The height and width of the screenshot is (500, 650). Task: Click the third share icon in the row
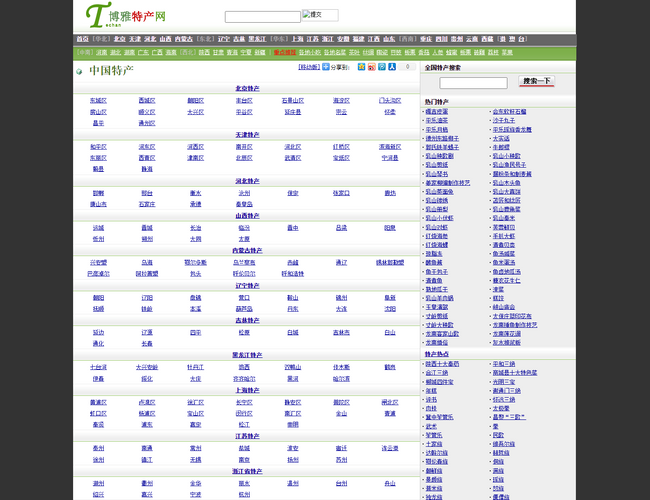coord(381,67)
